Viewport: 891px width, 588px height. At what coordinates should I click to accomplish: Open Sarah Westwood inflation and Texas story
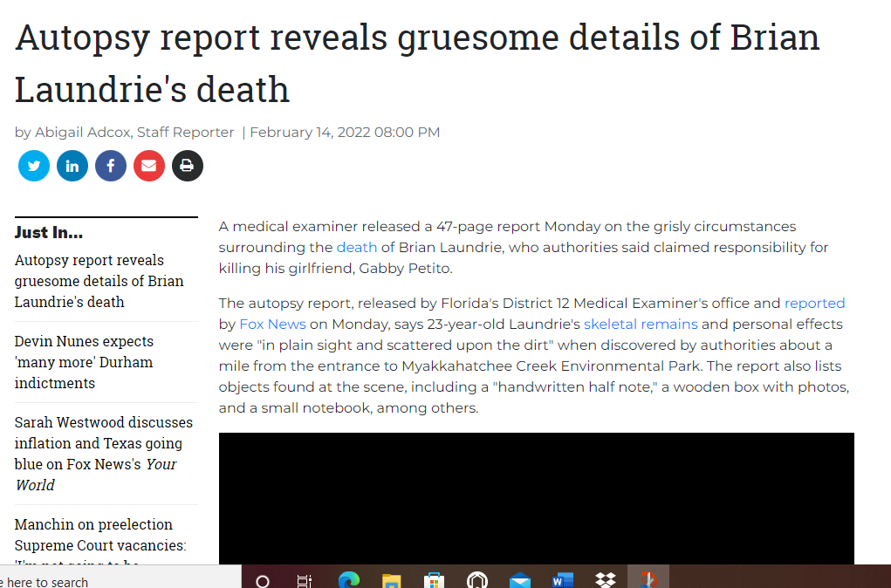pos(104,454)
